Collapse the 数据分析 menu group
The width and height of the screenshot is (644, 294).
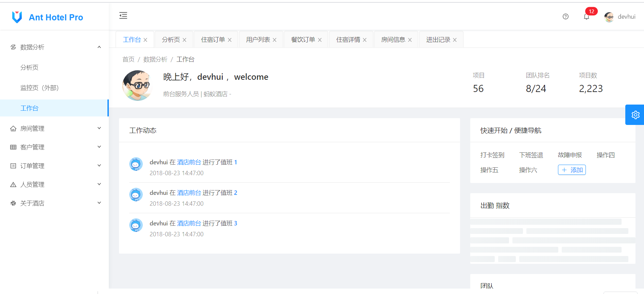point(99,47)
